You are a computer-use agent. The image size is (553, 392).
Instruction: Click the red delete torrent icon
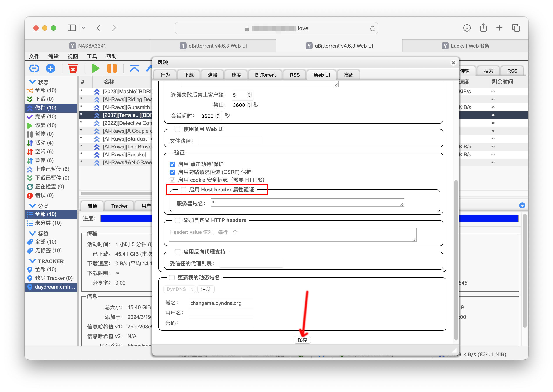tap(73, 69)
